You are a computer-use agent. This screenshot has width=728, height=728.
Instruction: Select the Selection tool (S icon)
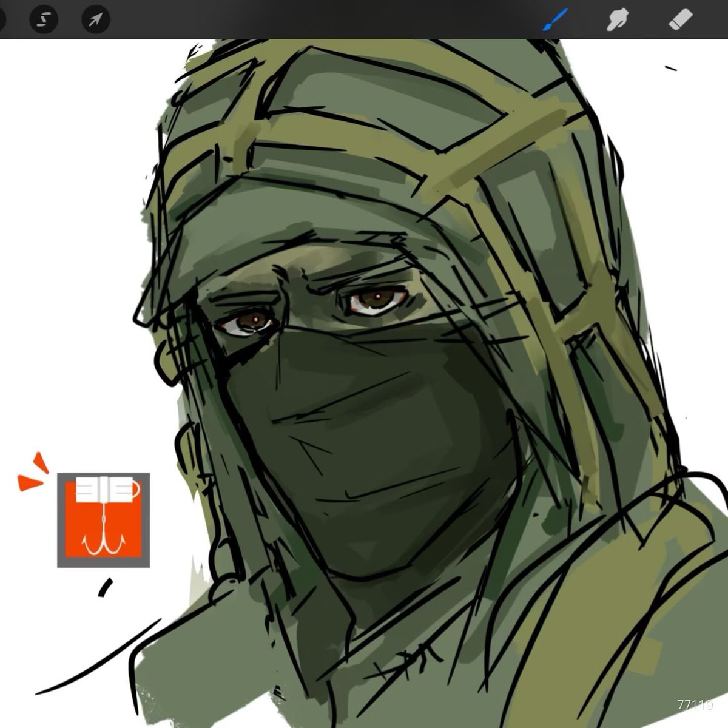pos(44,20)
